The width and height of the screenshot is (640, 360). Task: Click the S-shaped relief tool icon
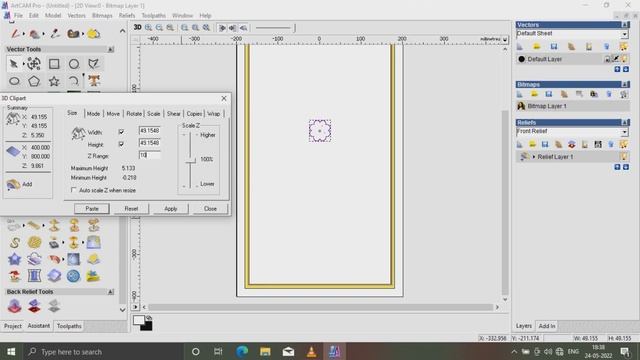coord(14,242)
